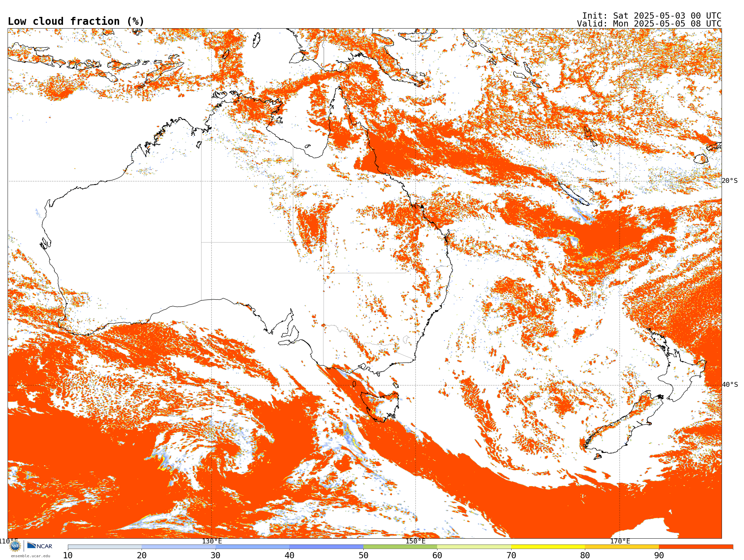Pick the 60–70 pale yellow-green colorbar segment
This screenshot has height=560, width=744.
tap(474, 547)
